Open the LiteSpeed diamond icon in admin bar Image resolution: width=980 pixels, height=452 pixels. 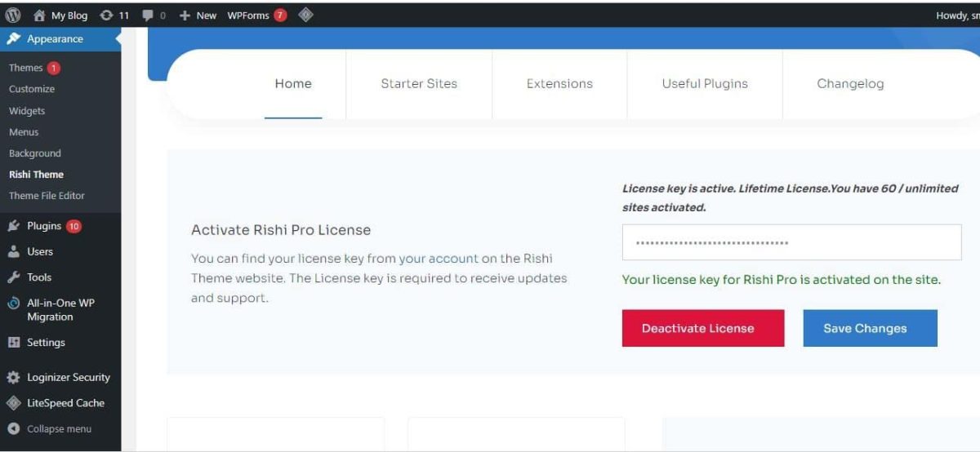(x=305, y=14)
